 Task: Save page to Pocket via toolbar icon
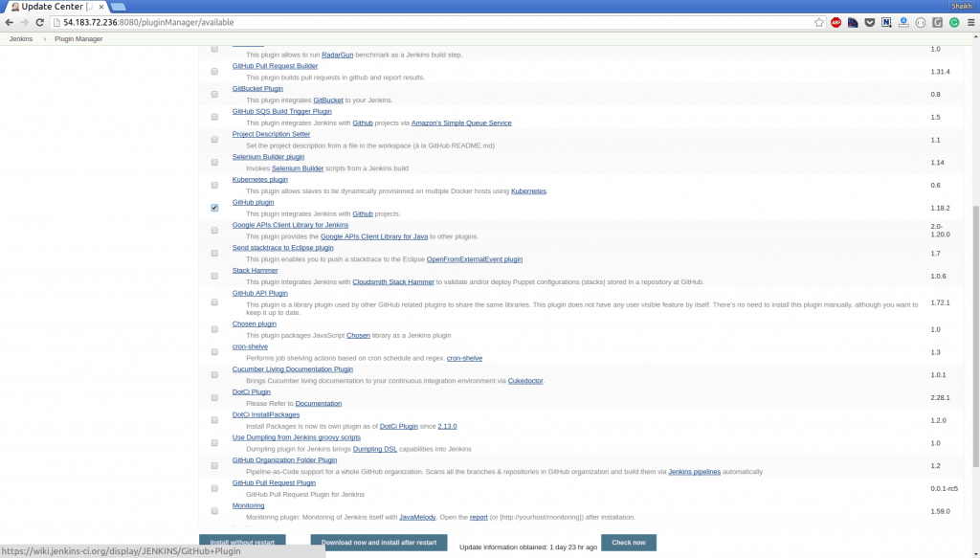[x=869, y=22]
